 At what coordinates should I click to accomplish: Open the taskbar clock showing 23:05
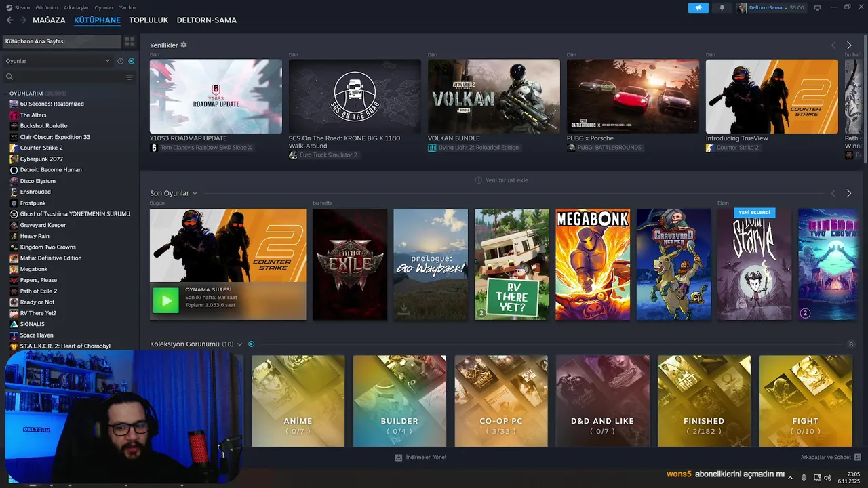(x=848, y=478)
